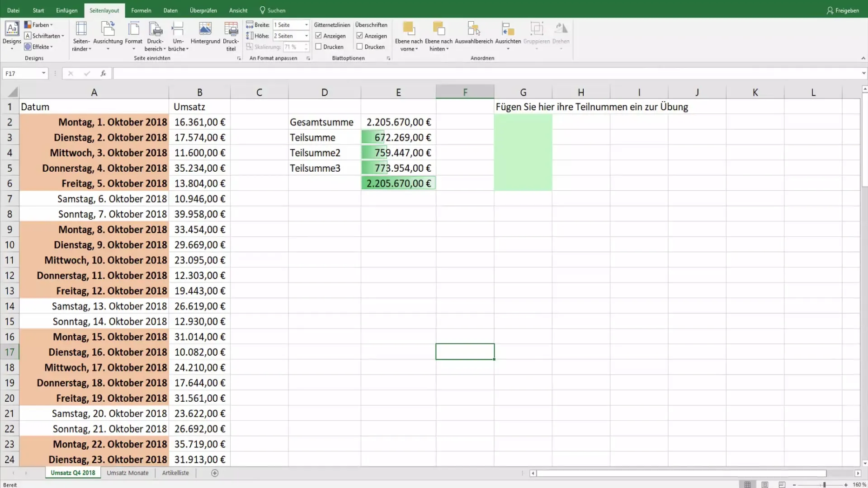Click the horizontal scrollbar left arrow
The height and width of the screenshot is (488, 868).
(x=533, y=473)
